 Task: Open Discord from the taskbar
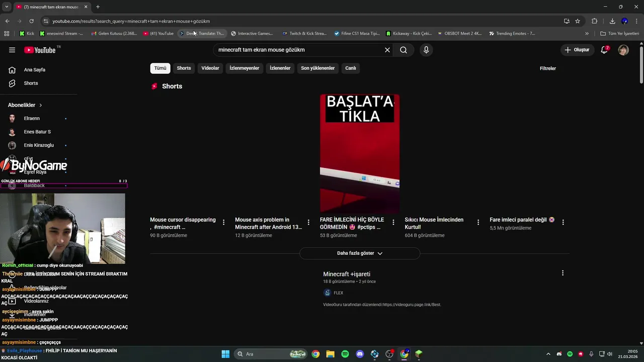[360, 354]
